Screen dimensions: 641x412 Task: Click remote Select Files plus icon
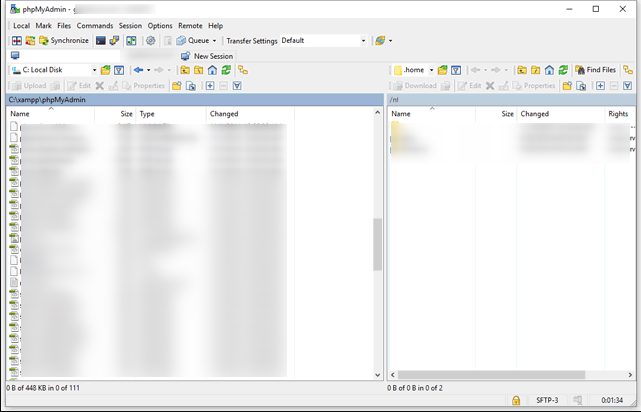click(x=600, y=86)
